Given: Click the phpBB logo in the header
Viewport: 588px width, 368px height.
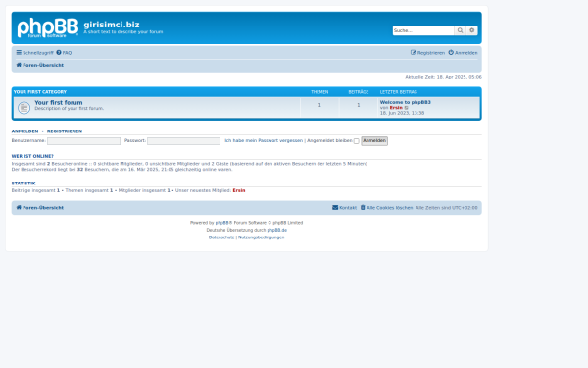Looking at the screenshot, I should coord(48,27).
